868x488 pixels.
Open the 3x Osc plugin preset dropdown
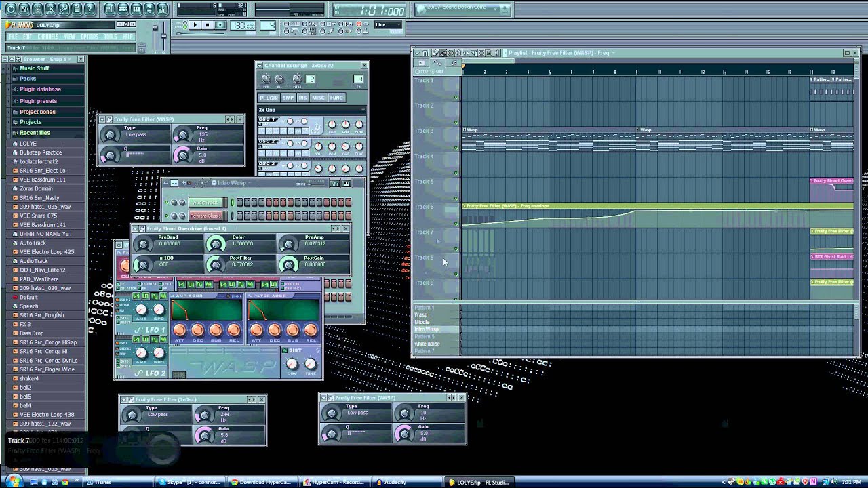311,110
